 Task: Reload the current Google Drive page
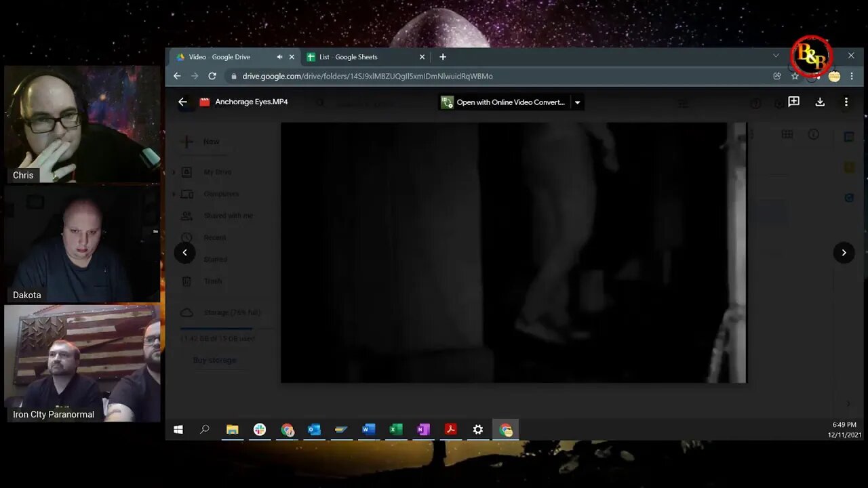[x=212, y=76]
